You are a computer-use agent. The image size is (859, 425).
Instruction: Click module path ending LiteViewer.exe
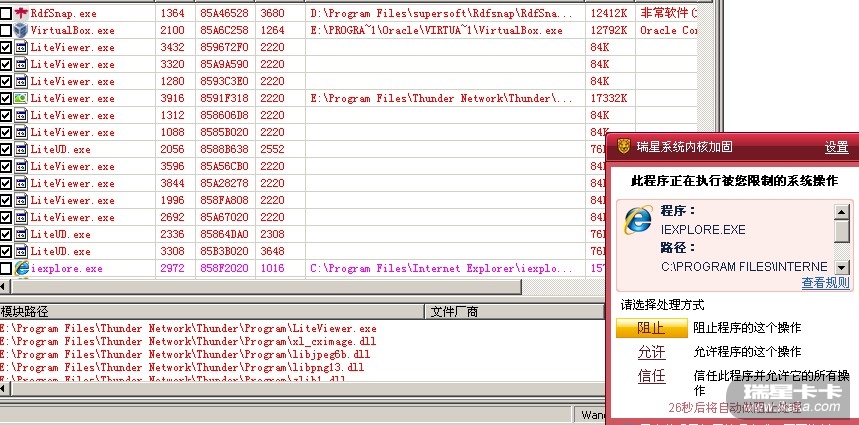(x=188, y=329)
